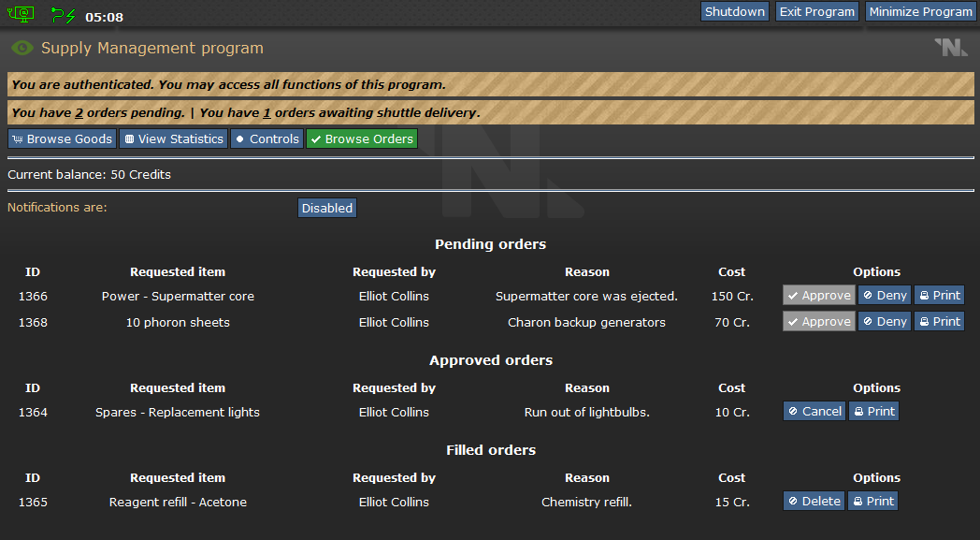Approve the Supermatter core order 1366
The width and height of the screenshot is (980, 540).
(x=818, y=296)
